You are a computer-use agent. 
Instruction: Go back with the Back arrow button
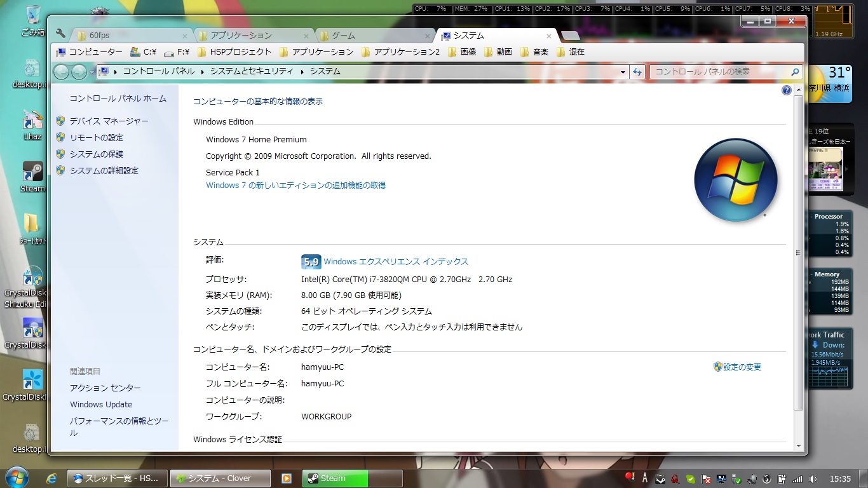click(x=61, y=72)
